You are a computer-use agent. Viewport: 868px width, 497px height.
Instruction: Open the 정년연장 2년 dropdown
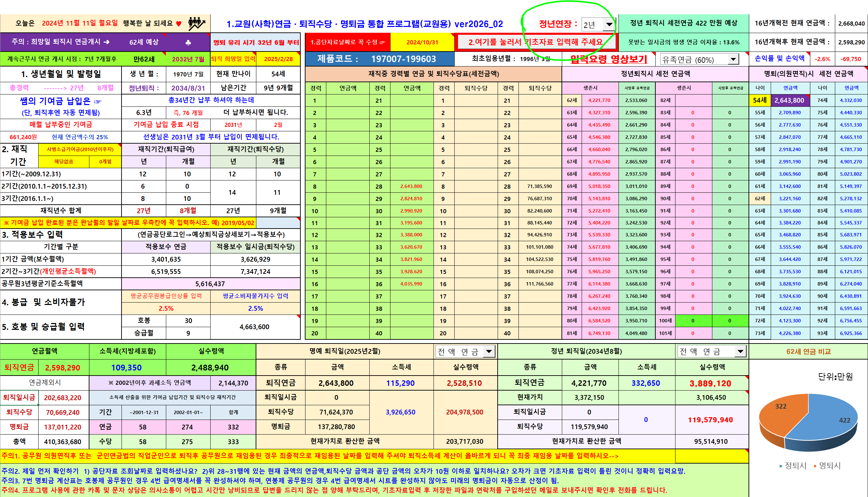[609, 24]
